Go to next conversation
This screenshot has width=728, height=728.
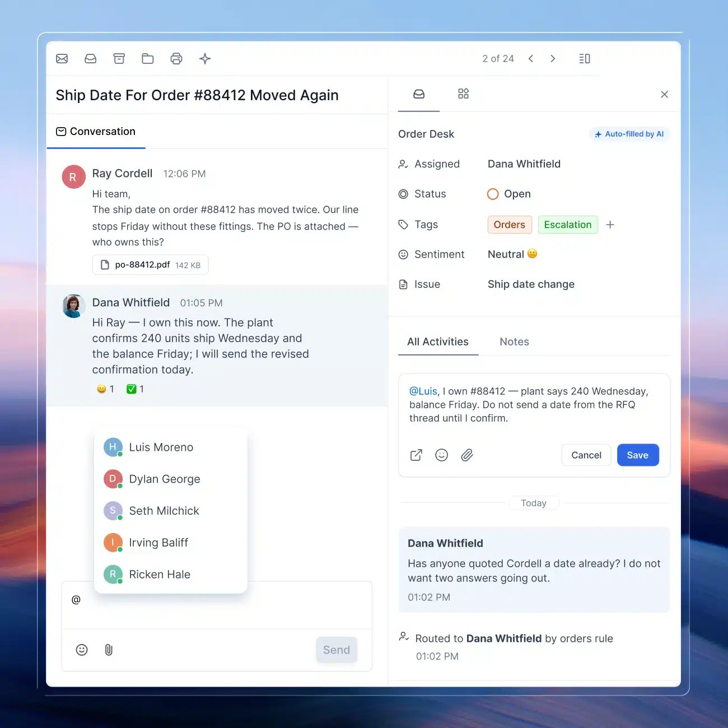[x=553, y=59]
